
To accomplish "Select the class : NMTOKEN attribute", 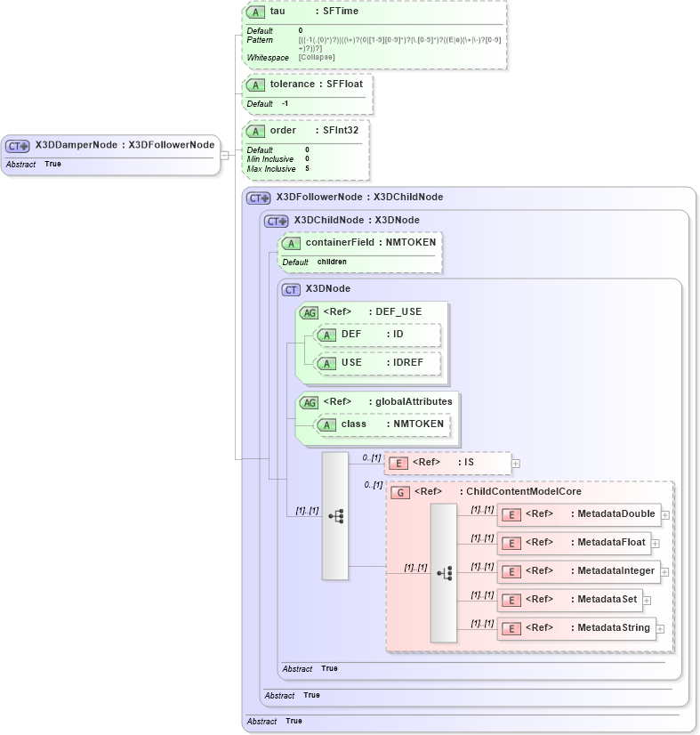I will tap(392, 424).
